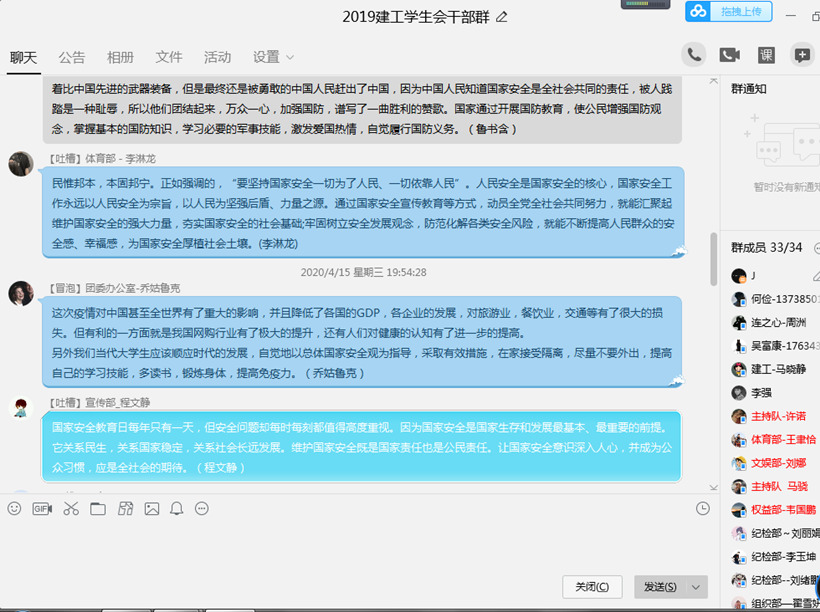Open the GIF panel
The width and height of the screenshot is (820, 612).
[40, 508]
